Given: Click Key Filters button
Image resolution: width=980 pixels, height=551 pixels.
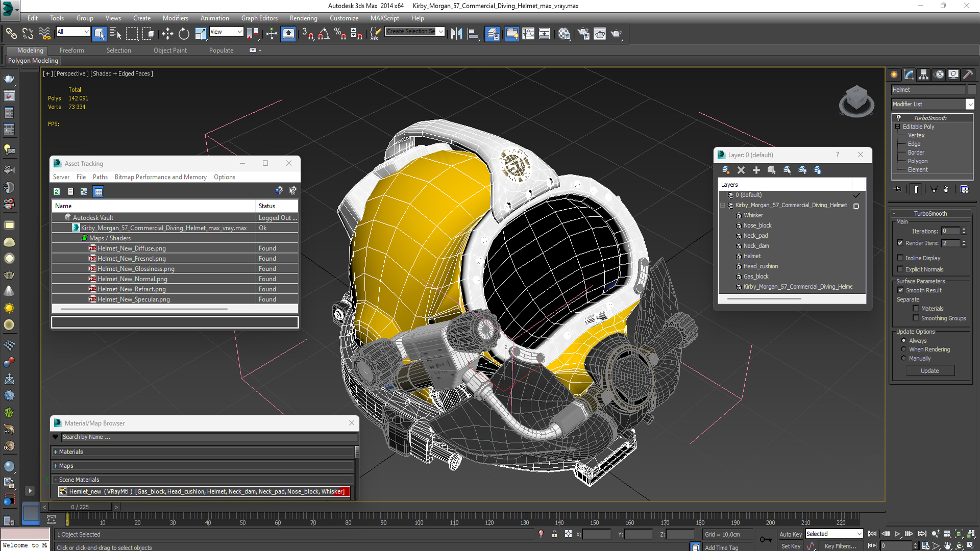Looking at the screenshot, I should [x=841, y=546].
